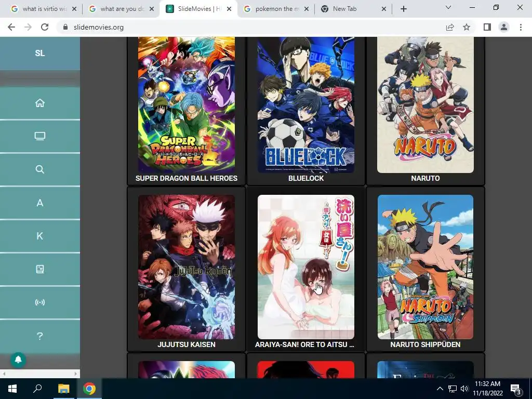
Task: Select the 'A' anime sidebar item
Action: 39,203
